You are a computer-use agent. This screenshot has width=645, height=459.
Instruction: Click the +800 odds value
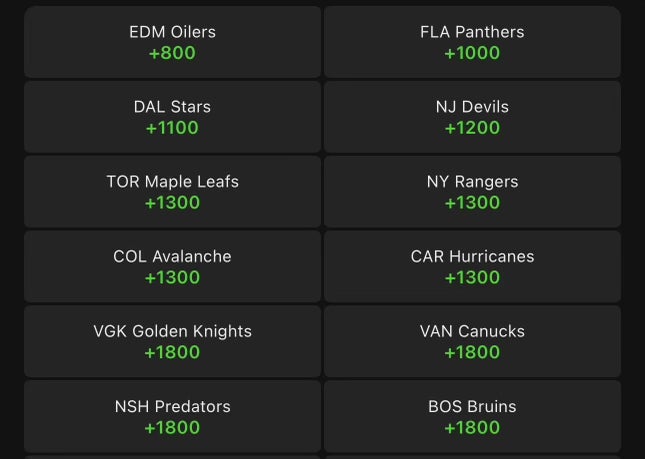click(172, 53)
